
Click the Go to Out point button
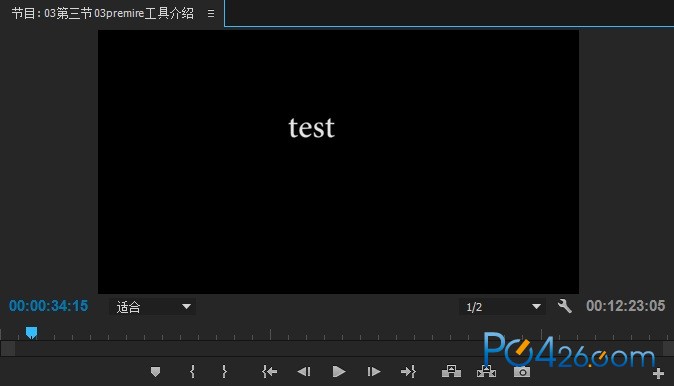(x=408, y=371)
